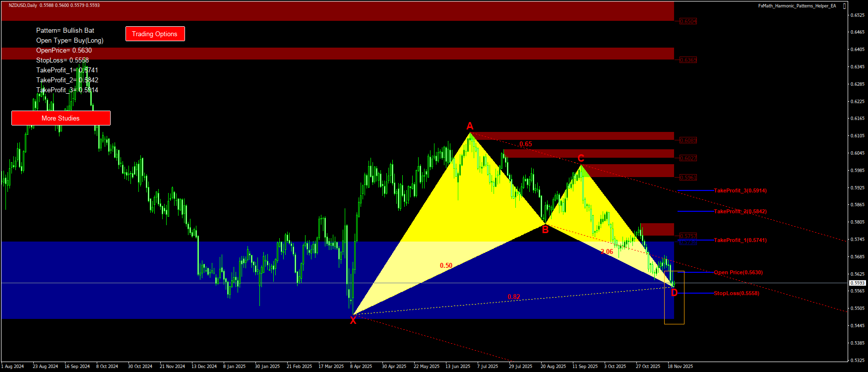Select the red X pattern point marker
This screenshot has width=868, height=372.
353,320
